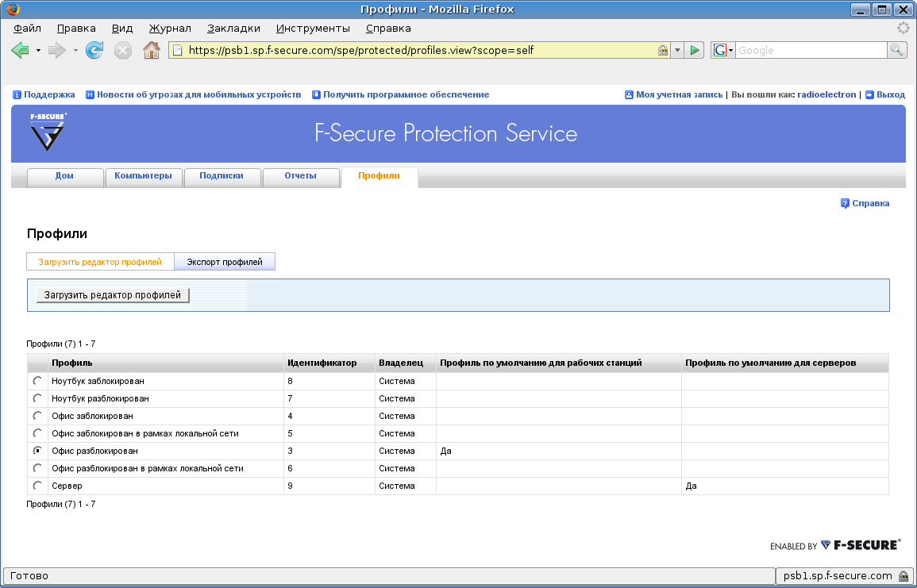The image size is (917, 588).
Task: Click the search magnifier icon
Action: tap(896, 50)
